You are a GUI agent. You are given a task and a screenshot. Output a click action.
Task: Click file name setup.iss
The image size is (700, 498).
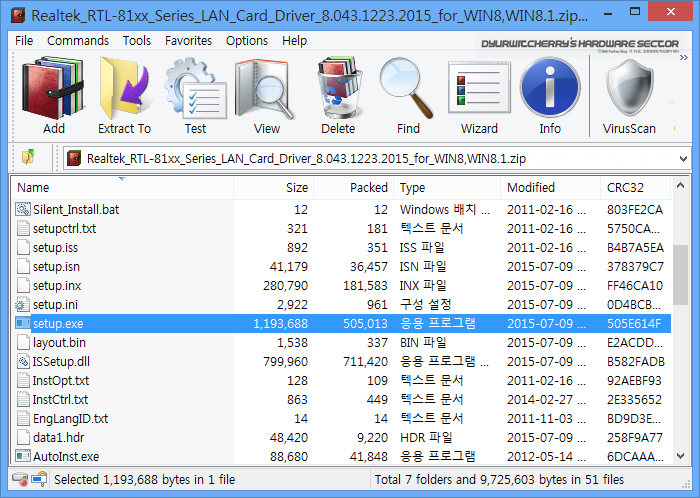point(55,248)
